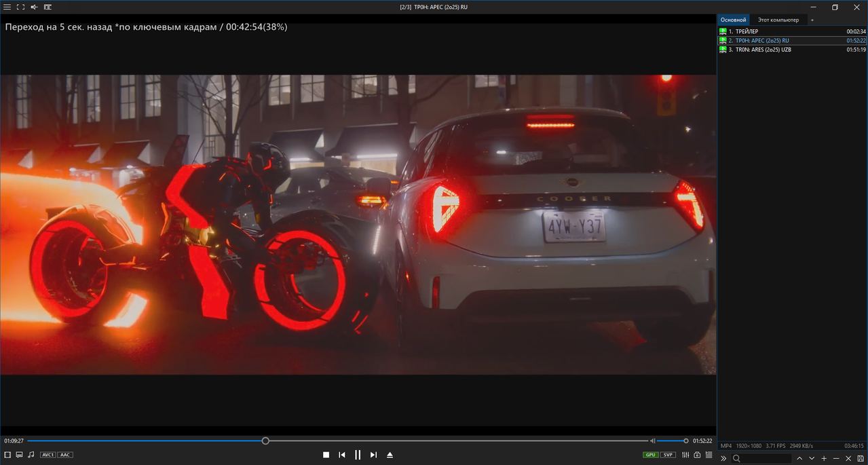Click the eject/open file button
The width and height of the screenshot is (868, 465).
[390, 455]
